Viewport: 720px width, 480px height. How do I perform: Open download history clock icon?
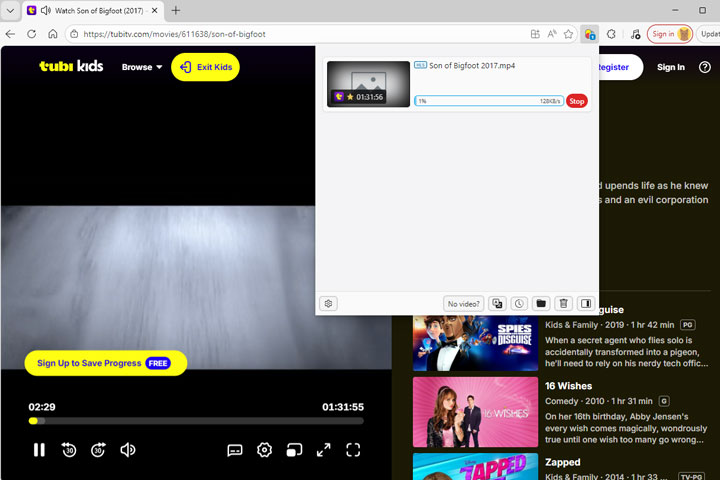519,304
